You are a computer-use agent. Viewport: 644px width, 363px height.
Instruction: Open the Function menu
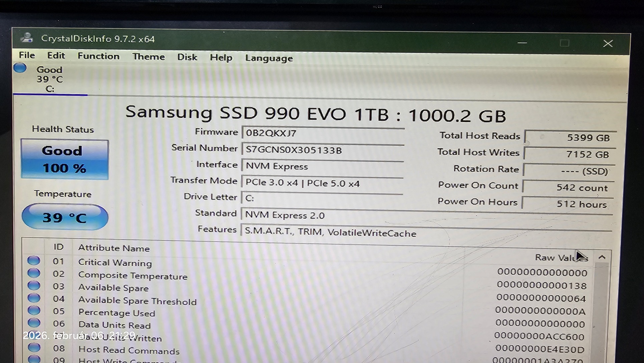tap(98, 56)
